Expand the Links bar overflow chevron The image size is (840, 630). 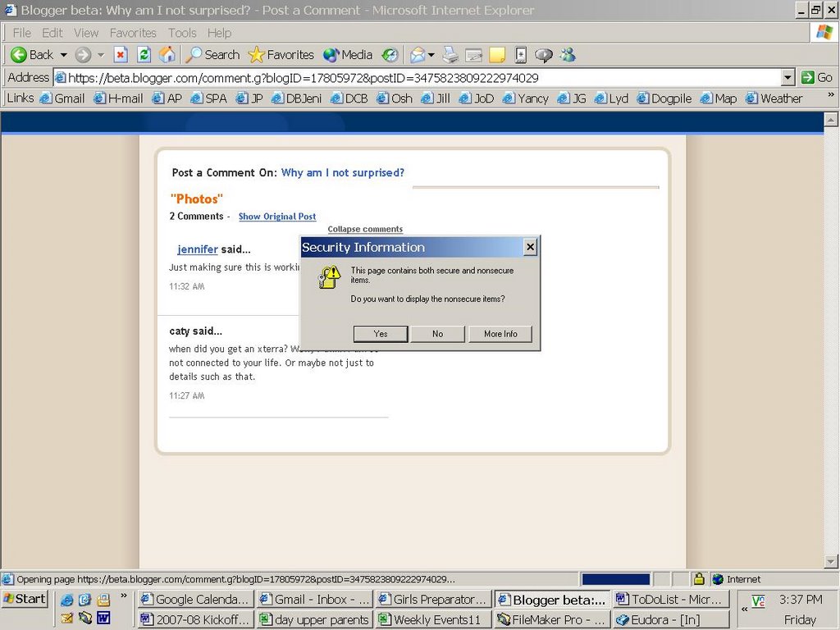click(831, 95)
